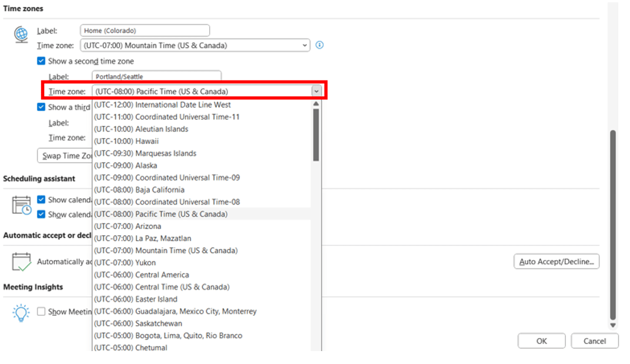Select Coordinated Universal Time-09
This screenshot has width=630, height=364.
click(202, 177)
